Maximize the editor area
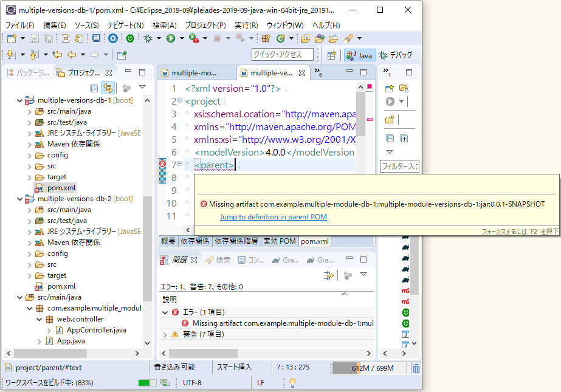The width and height of the screenshot is (561, 392). (x=363, y=72)
